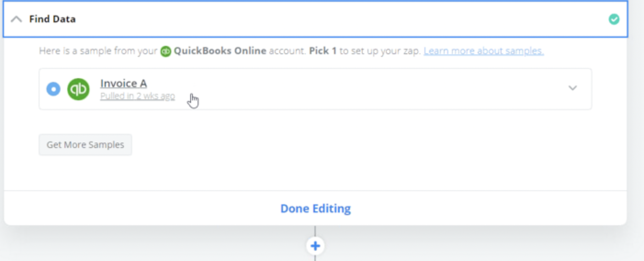Click Done Editing

[x=316, y=209]
